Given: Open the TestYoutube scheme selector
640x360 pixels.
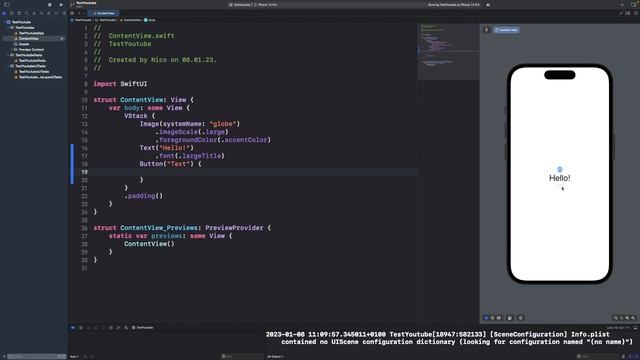Looking at the screenshot, I should [x=240, y=5].
